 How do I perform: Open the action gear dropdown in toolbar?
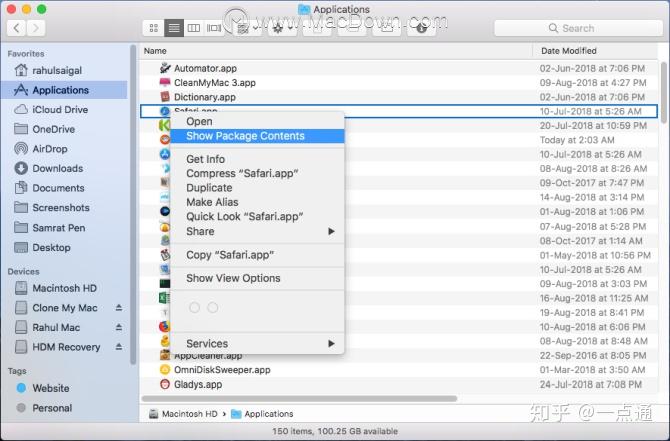click(x=282, y=28)
